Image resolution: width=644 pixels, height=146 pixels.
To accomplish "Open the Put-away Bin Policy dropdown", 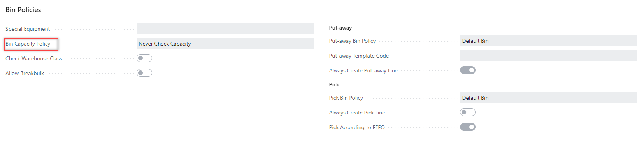I will 548,41.
